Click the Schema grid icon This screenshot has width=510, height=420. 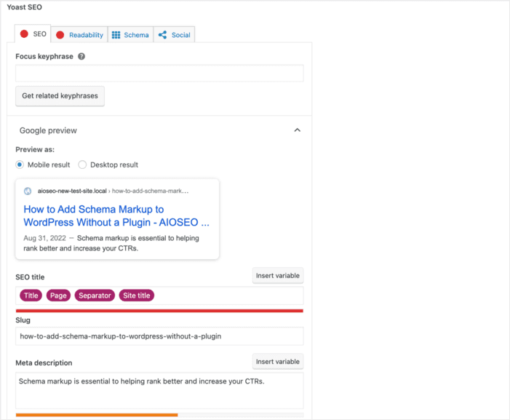coord(116,35)
